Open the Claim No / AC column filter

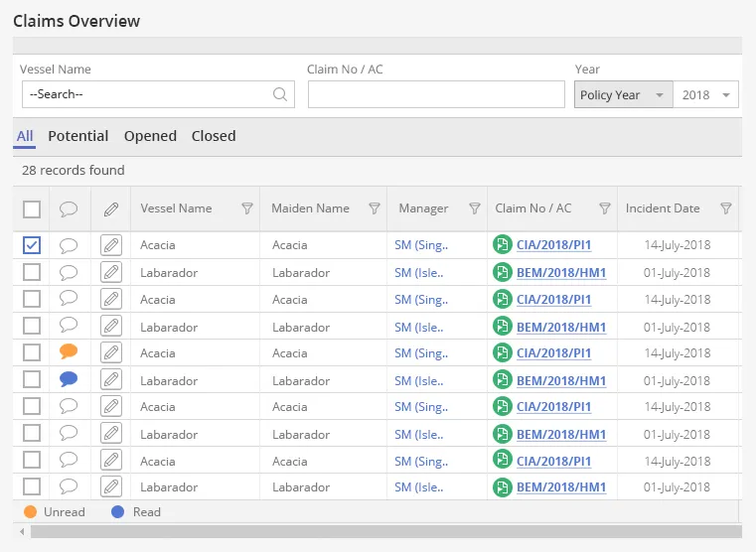pos(605,208)
